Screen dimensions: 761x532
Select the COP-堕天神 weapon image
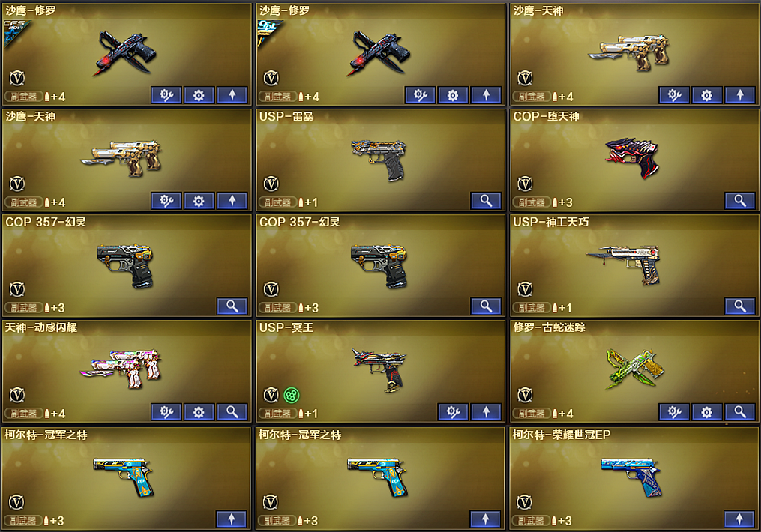click(x=632, y=157)
